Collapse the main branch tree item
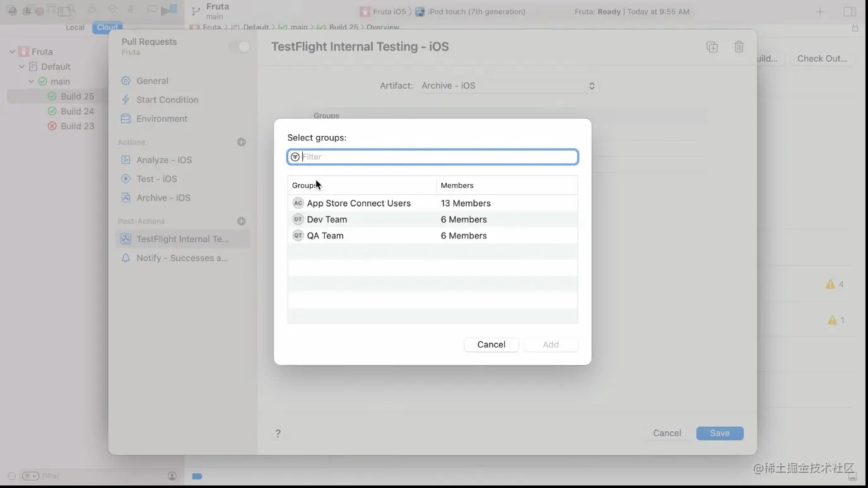868x488 pixels. (x=31, y=81)
